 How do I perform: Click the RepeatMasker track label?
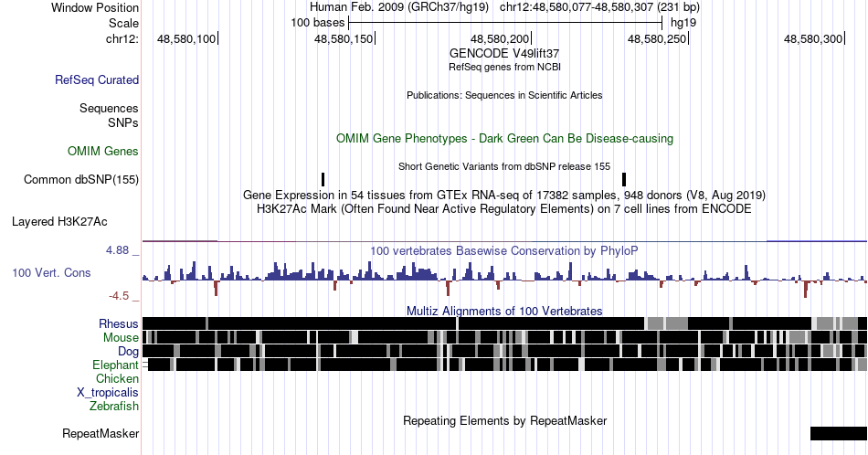click(x=101, y=433)
